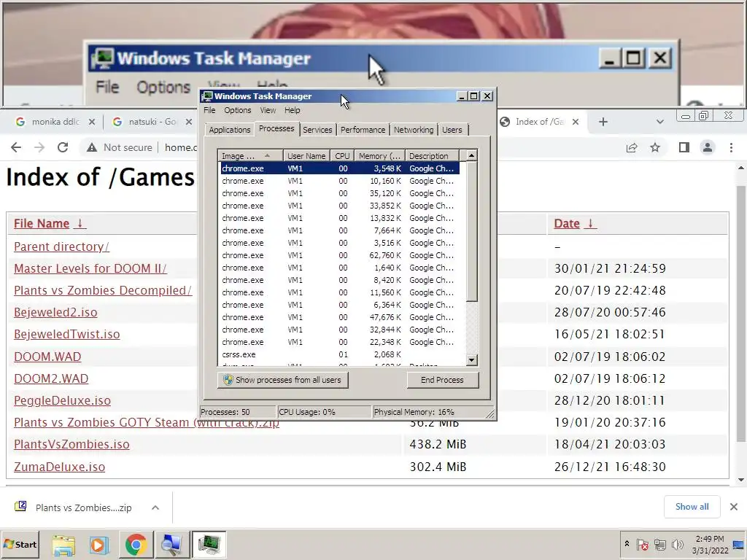This screenshot has width=747, height=560.
Task: Select chrome.exe row using 62,760 K
Action: coord(340,255)
